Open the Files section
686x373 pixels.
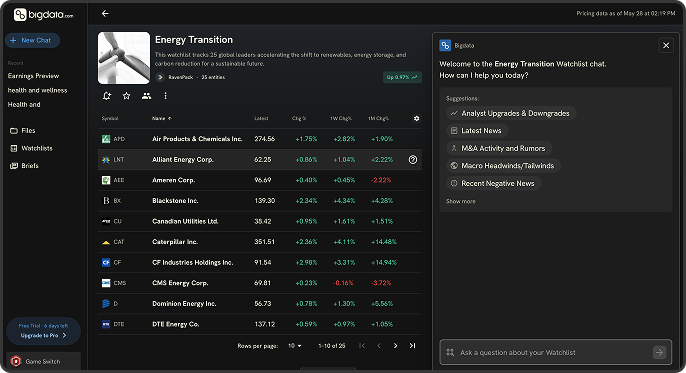tap(23, 130)
